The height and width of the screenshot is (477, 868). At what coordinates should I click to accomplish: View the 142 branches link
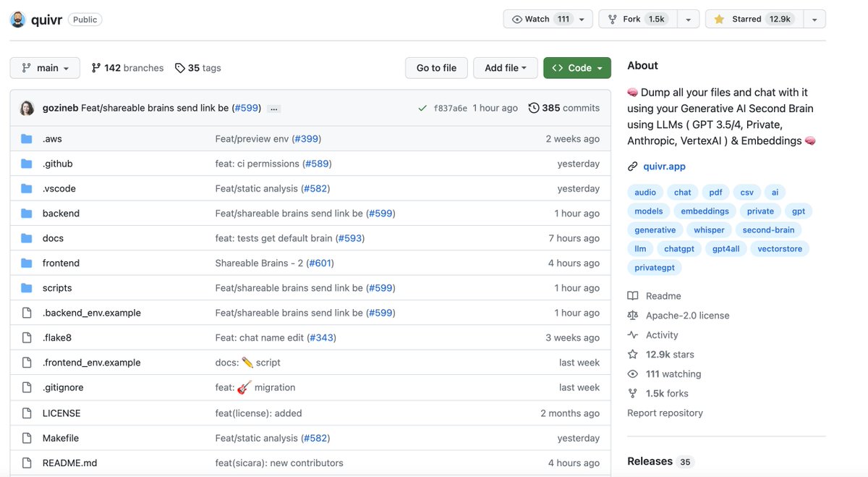tap(127, 68)
